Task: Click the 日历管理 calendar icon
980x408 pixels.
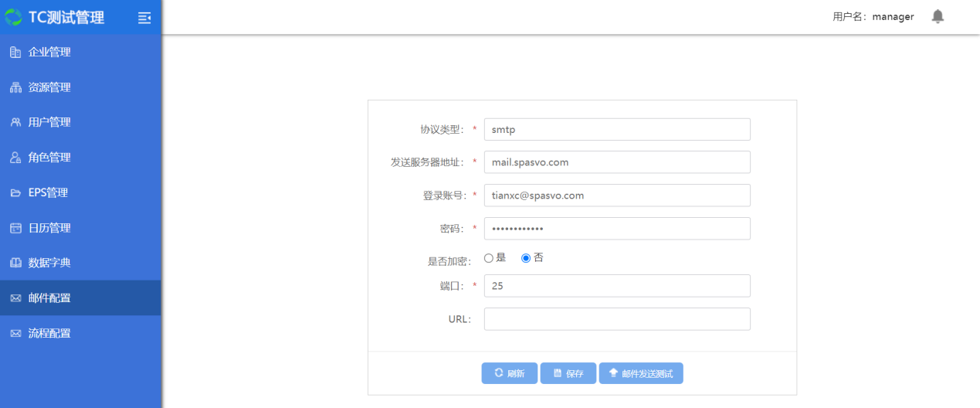Action: coord(15,228)
